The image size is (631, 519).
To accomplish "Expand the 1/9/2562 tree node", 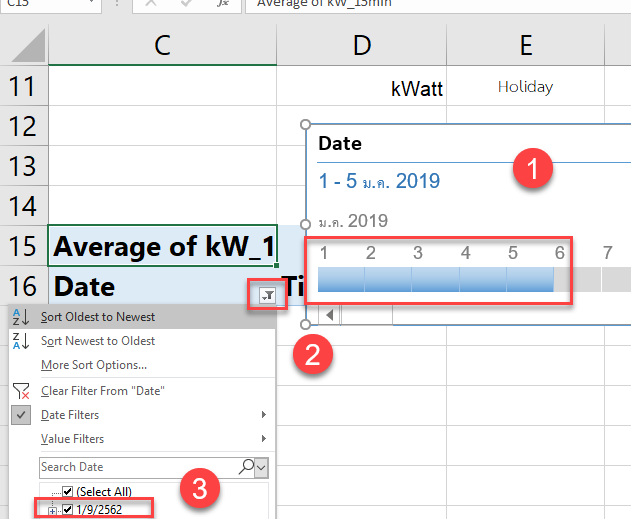I will click(52, 510).
